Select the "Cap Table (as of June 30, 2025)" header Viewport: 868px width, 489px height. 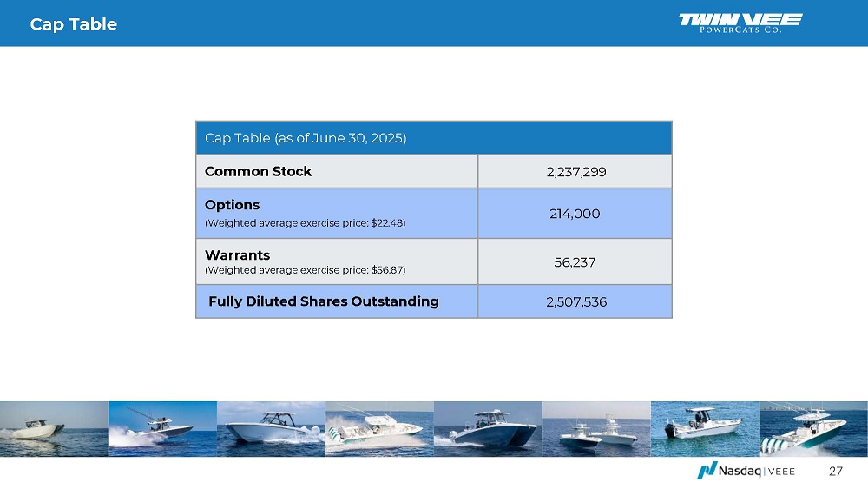click(x=306, y=138)
